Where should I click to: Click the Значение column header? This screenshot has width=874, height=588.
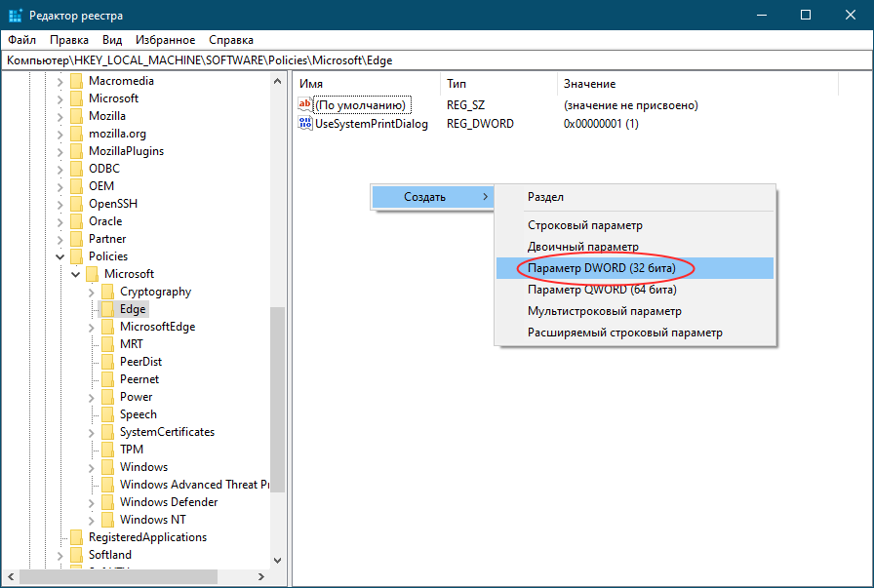(x=697, y=84)
